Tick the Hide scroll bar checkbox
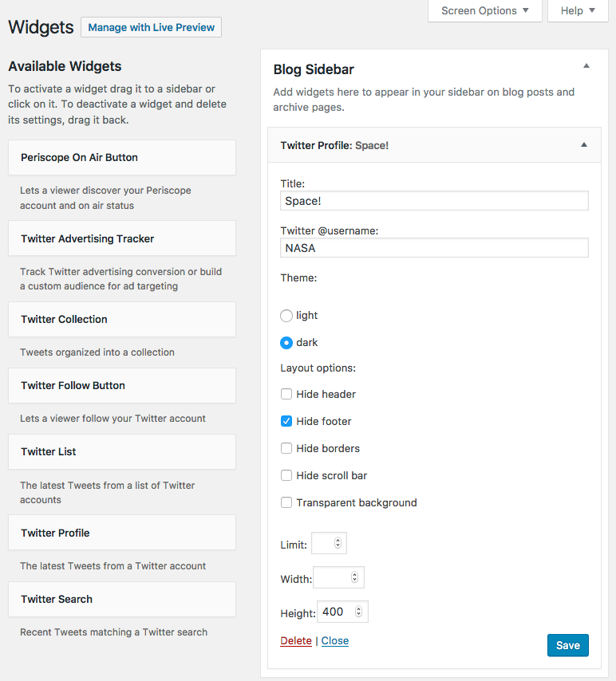The width and height of the screenshot is (616, 681). click(x=286, y=475)
